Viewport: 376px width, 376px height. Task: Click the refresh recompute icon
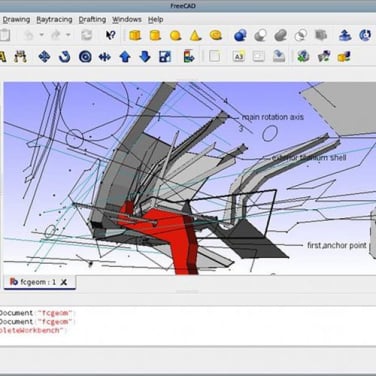pyautogui.click(x=87, y=35)
